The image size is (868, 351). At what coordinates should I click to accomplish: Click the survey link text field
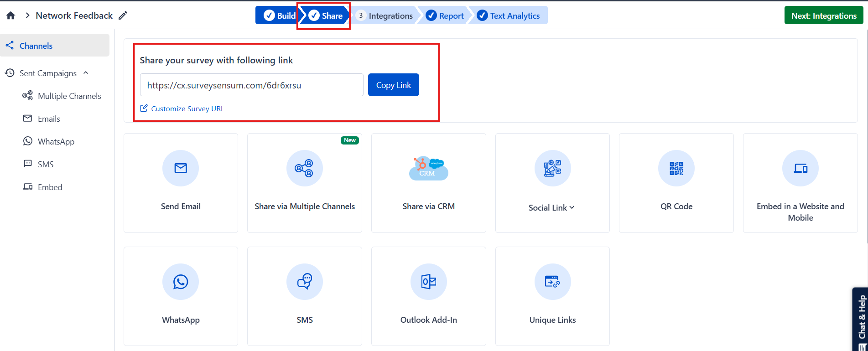coord(251,85)
